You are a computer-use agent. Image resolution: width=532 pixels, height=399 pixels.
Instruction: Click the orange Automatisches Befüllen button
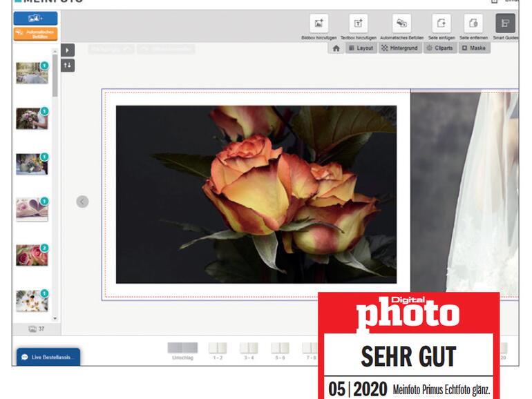click(36, 34)
